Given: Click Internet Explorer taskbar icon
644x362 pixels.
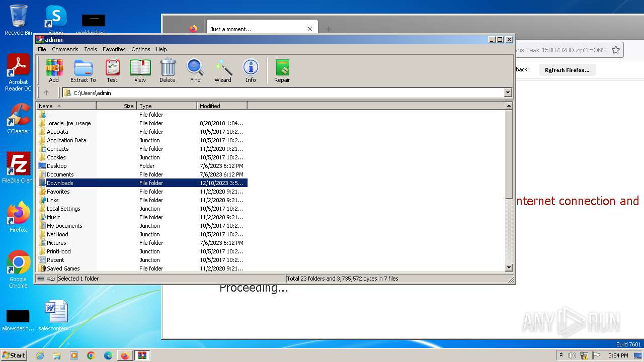Looking at the screenshot, I should (40, 355).
